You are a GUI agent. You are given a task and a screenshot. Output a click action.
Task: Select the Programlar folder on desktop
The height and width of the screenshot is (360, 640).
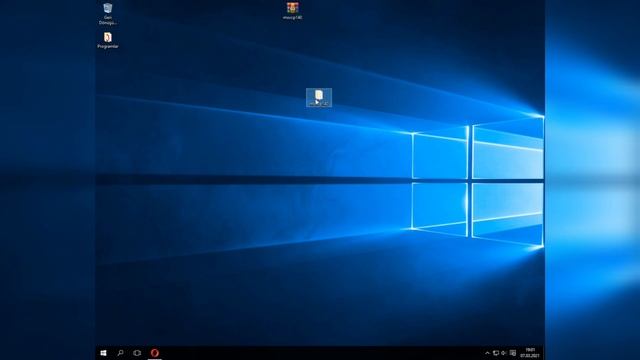pos(108,40)
